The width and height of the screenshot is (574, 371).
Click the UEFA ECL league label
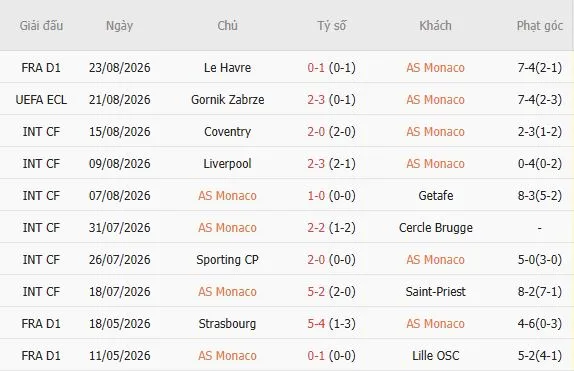41,100
